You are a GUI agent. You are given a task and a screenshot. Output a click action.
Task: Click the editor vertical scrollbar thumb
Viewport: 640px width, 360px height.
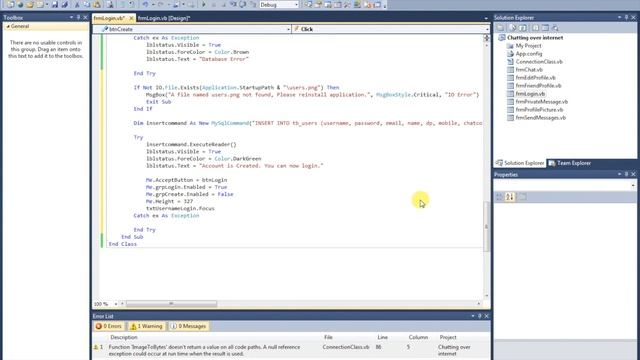(x=486, y=227)
